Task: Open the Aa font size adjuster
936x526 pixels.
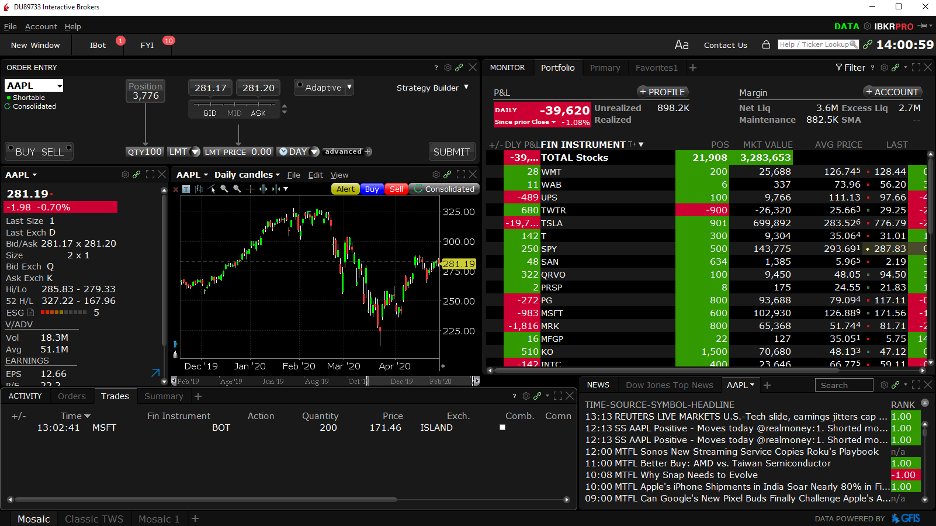Action: tap(682, 45)
